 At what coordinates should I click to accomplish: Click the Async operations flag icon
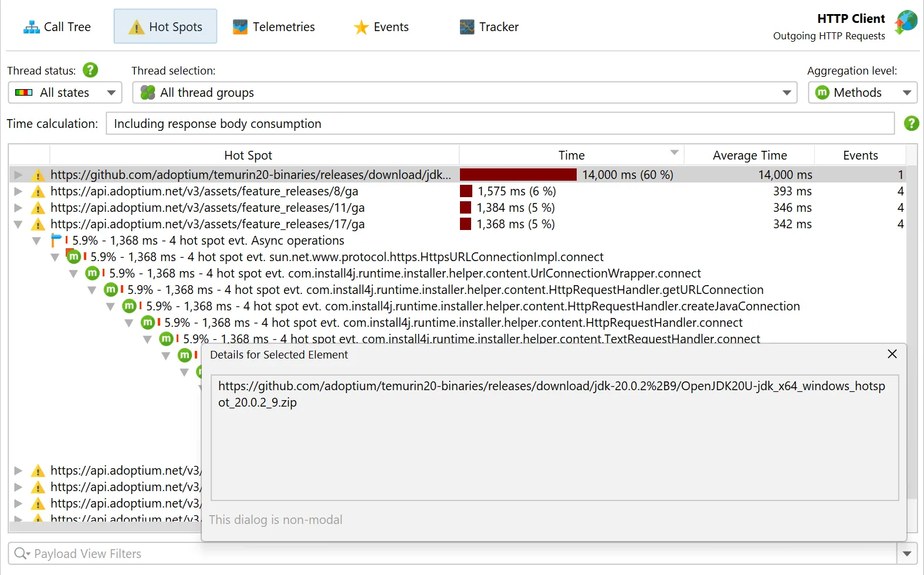56,241
